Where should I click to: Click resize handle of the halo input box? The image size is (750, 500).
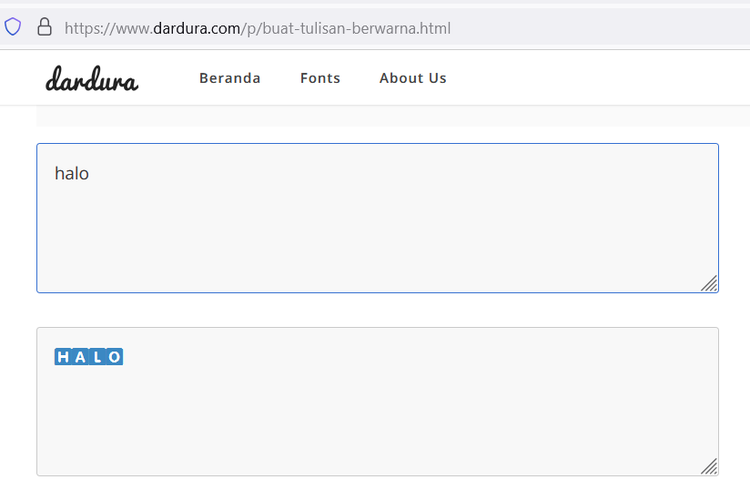[709, 284]
